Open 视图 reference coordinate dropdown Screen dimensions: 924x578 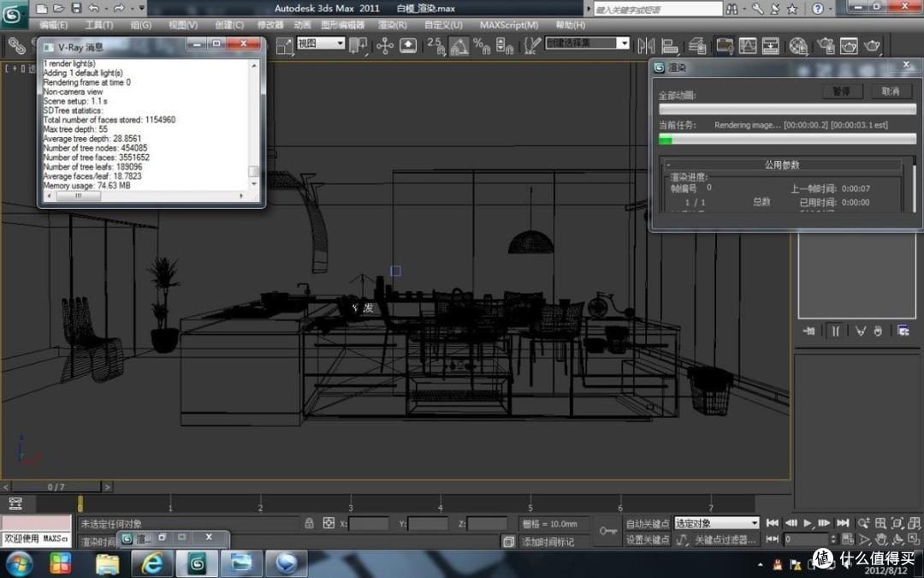321,43
